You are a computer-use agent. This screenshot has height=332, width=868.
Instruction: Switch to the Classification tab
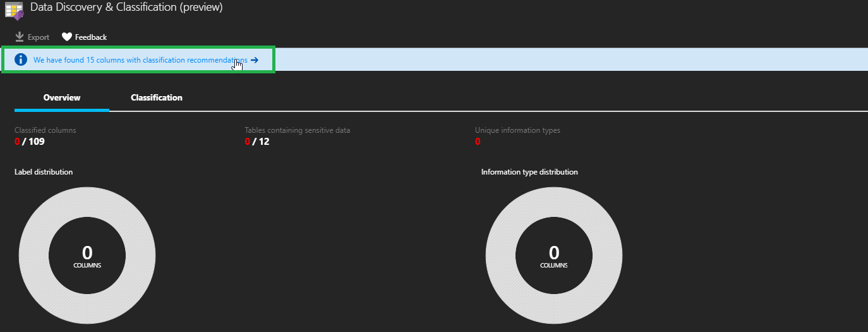click(157, 98)
